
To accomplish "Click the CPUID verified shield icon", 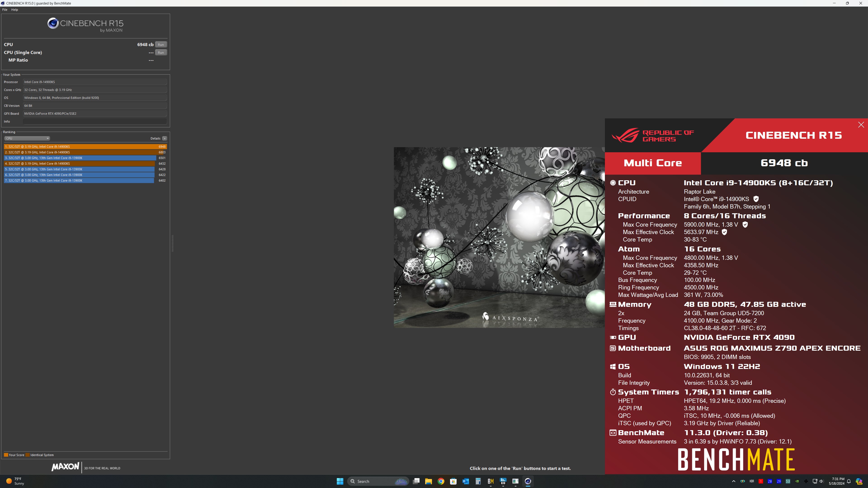I will [756, 199].
